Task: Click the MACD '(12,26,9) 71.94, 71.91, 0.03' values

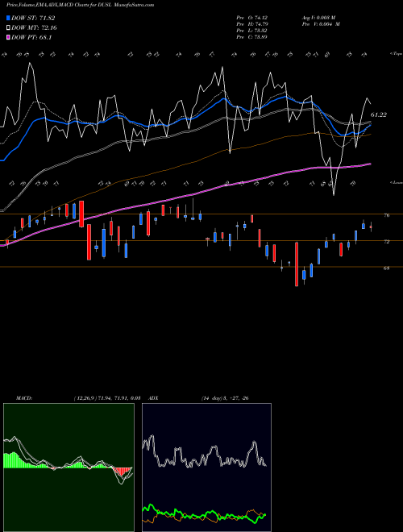Action: (107, 398)
